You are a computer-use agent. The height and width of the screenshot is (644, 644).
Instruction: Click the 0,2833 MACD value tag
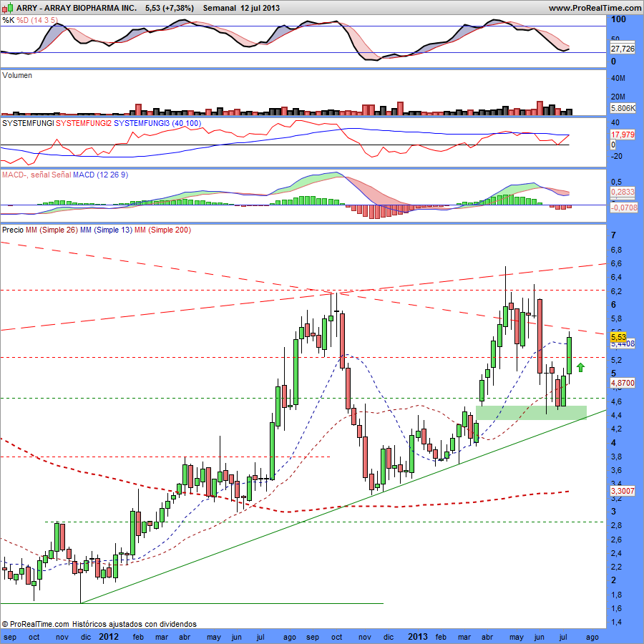point(623,192)
